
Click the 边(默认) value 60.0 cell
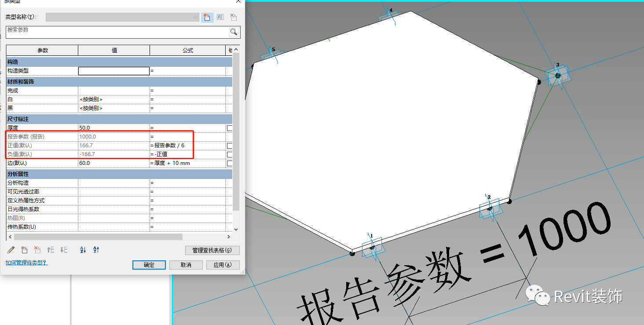(x=114, y=163)
